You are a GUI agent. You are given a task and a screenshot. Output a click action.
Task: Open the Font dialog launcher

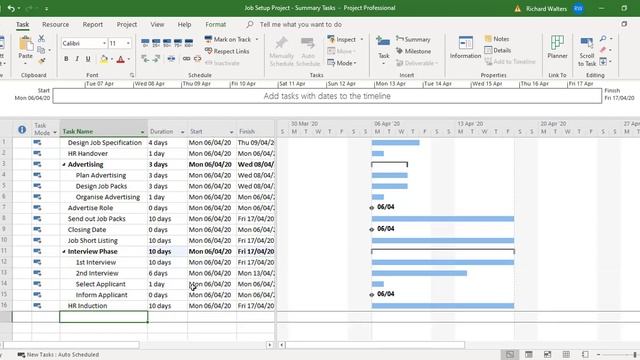point(132,75)
